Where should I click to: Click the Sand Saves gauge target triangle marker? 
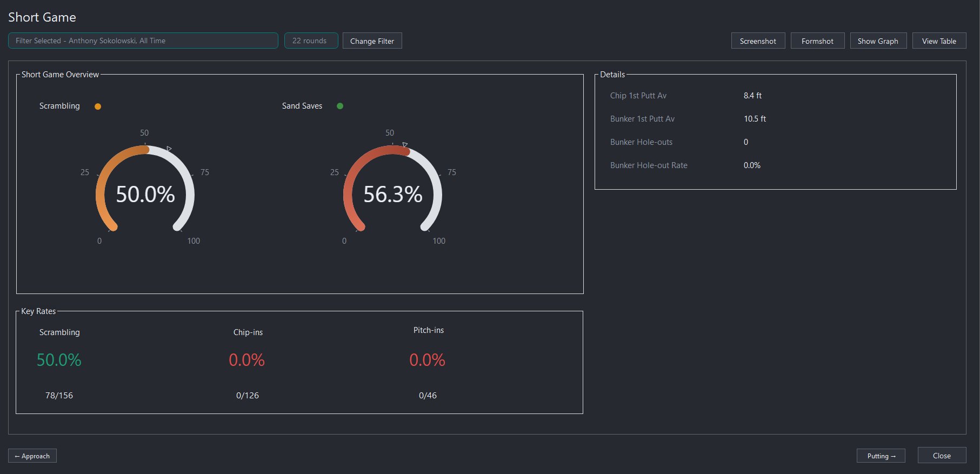[x=405, y=145]
